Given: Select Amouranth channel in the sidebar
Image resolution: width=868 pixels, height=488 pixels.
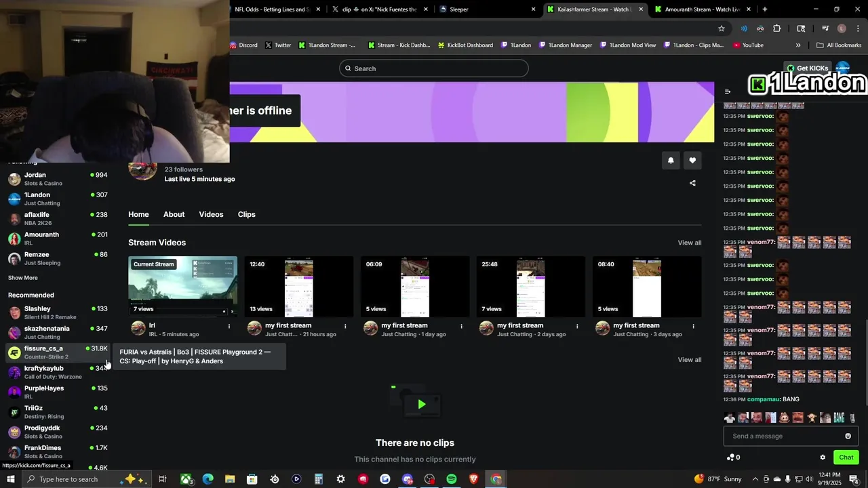Looking at the screenshot, I should 58,239.
